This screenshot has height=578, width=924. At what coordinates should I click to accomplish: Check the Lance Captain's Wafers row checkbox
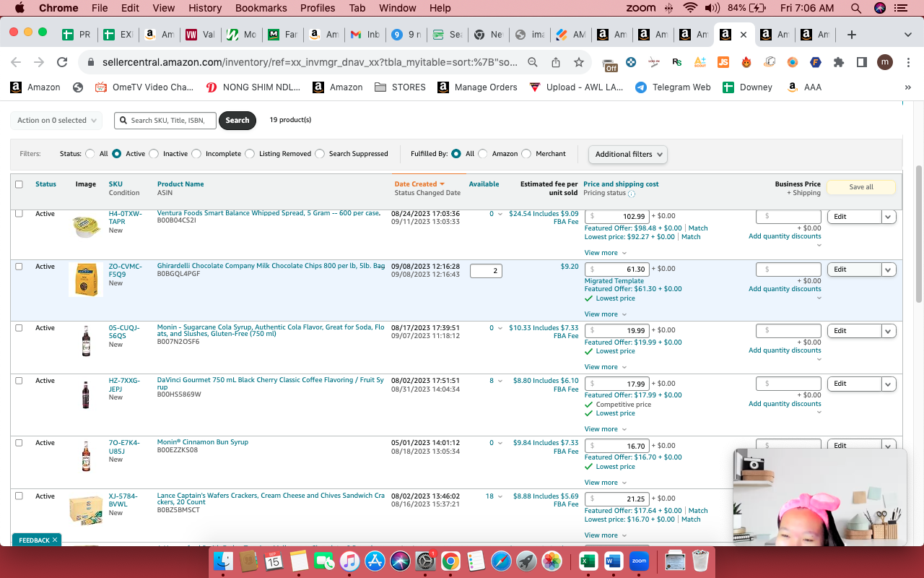[x=19, y=496]
